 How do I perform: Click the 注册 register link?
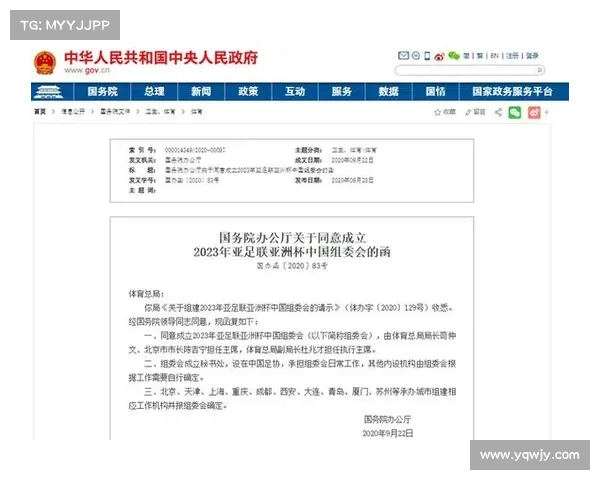point(512,56)
